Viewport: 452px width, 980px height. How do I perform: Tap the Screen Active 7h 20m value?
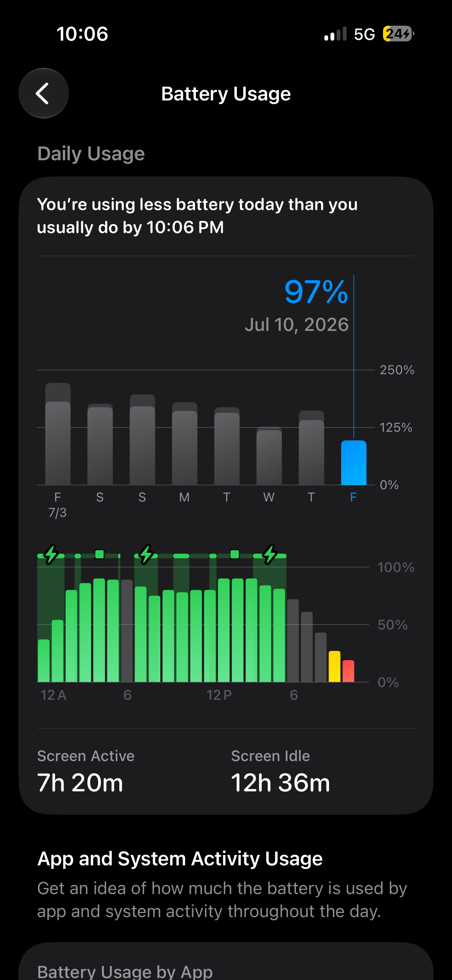coord(80,782)
